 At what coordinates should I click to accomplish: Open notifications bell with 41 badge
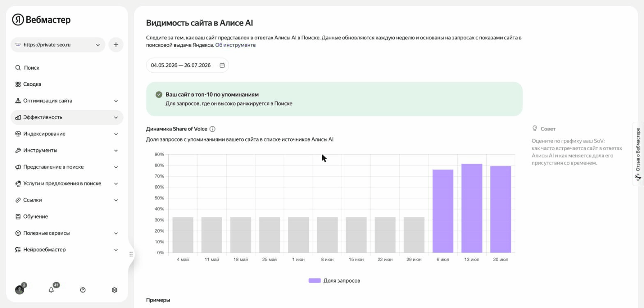(x=51, y=290)
